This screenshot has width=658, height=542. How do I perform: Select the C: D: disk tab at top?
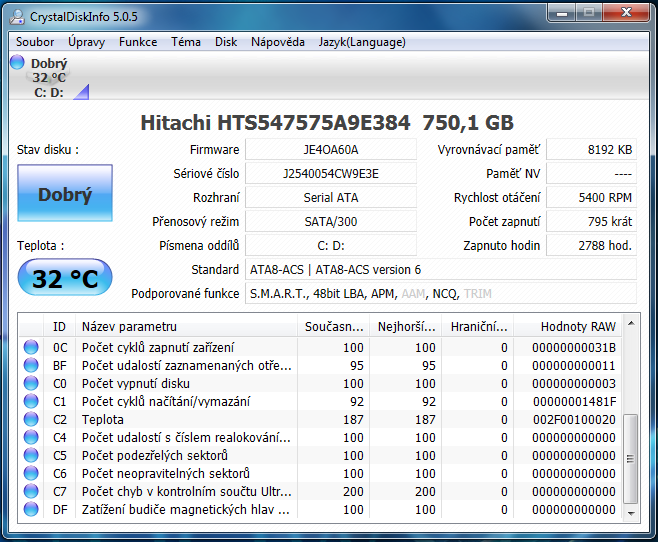pyautogui.click(x=48, y=92)
